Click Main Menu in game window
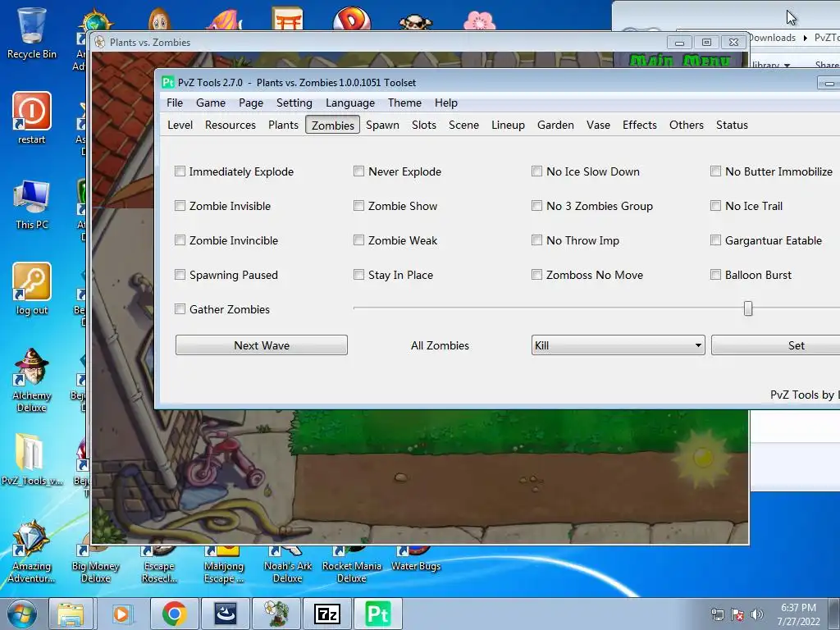The width and height of the screenshot is (840, 630). tap(679, 60)
